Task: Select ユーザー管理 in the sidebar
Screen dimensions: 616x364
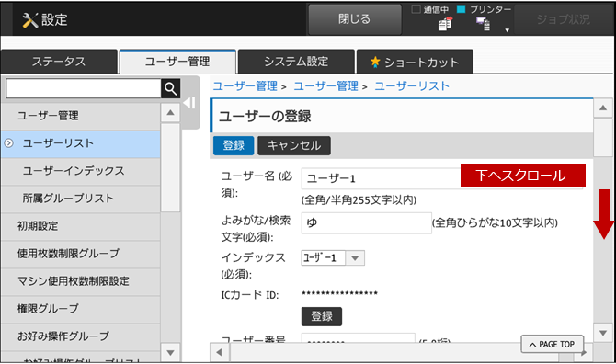Action: [81, 116]
